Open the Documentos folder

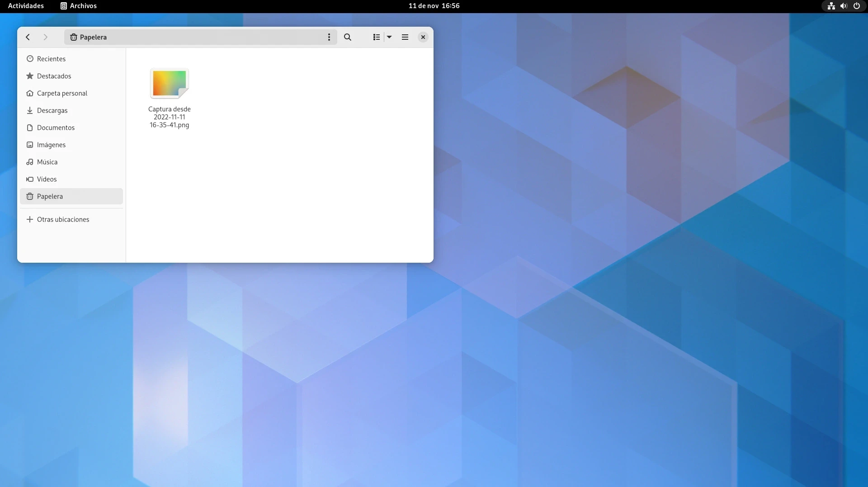click(x=56, y=128)
